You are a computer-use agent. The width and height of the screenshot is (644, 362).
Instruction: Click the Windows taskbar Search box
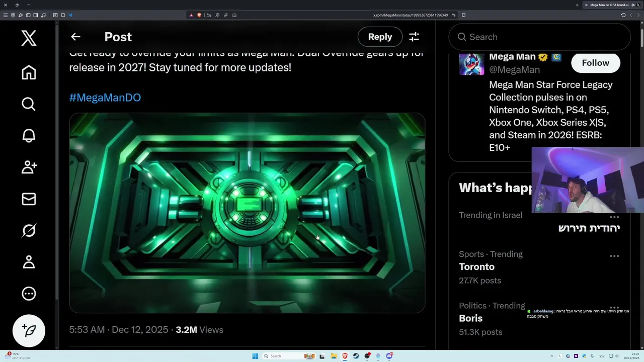[x=289, y=356]
